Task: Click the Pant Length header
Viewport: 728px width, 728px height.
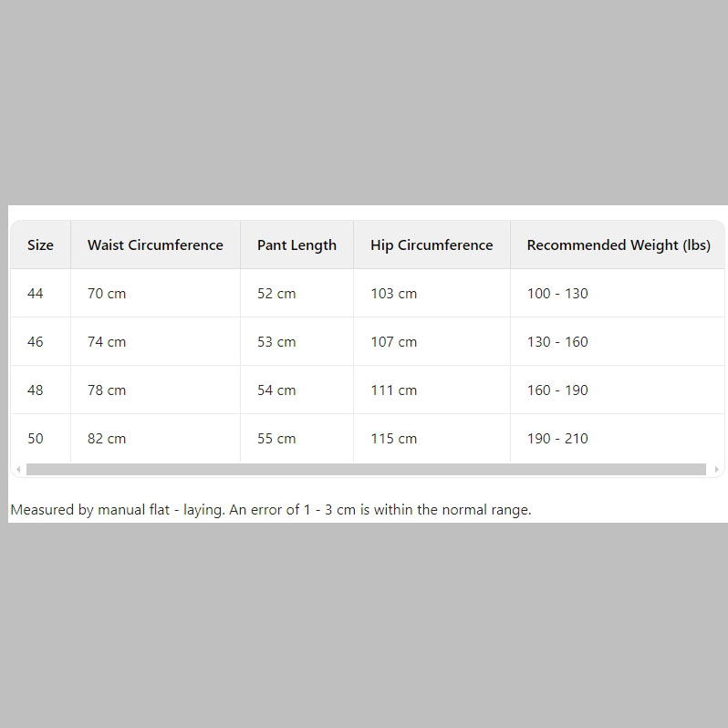Action: 296,245
